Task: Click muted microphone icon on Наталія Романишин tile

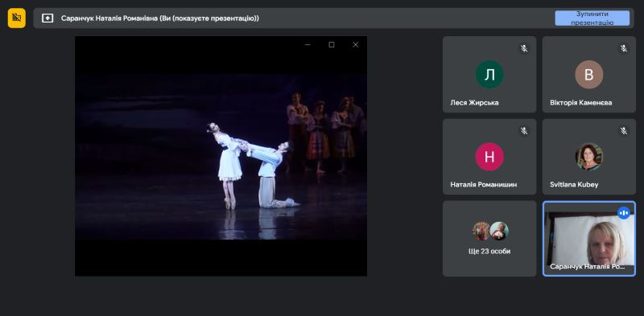Action: tap(524, 131)
